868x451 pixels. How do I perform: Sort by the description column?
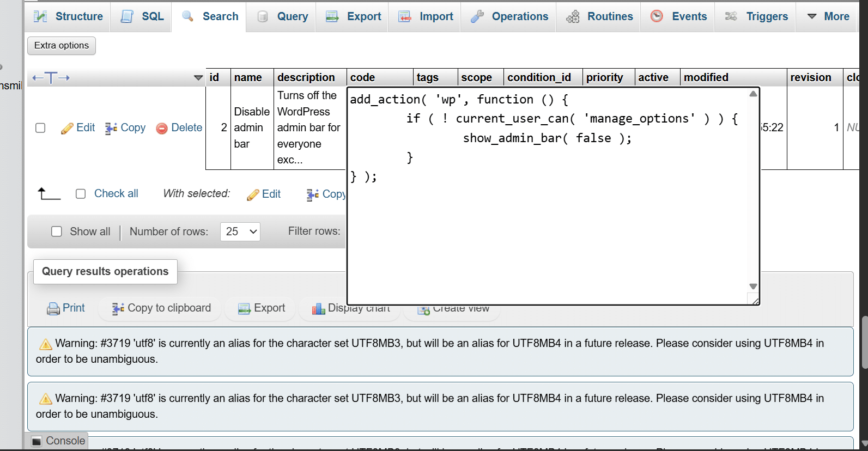[306, 77]
